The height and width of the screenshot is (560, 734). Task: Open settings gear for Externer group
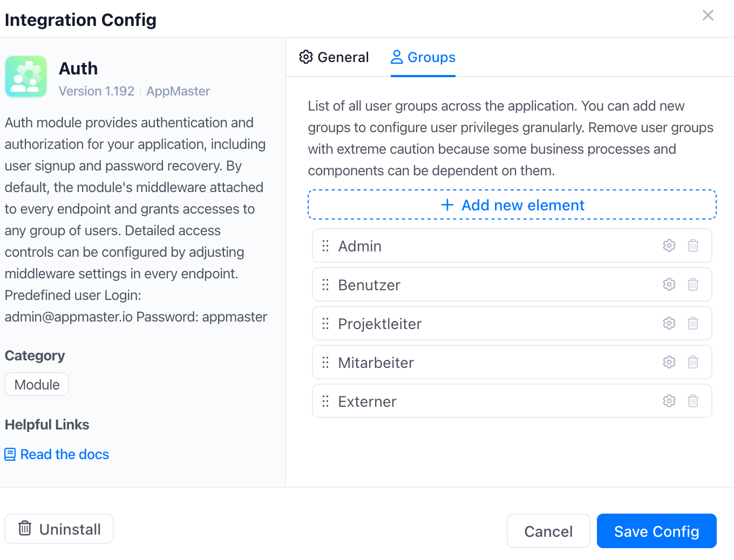pos(669,401)
